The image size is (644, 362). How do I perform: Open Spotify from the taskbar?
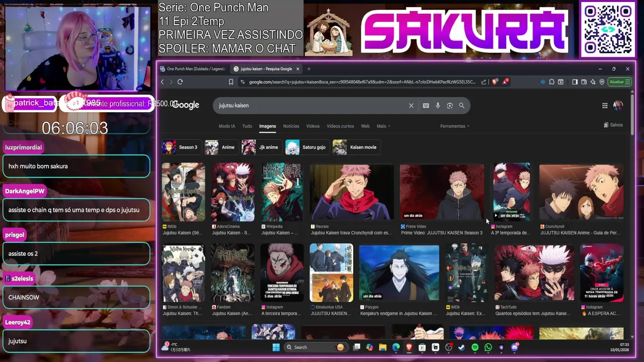pos(475,347)
